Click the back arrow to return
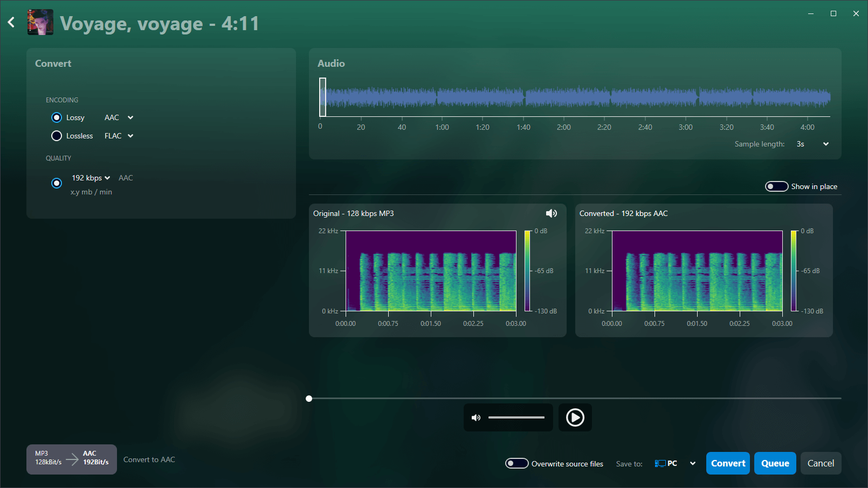868x488 pixels. point(11,22)
